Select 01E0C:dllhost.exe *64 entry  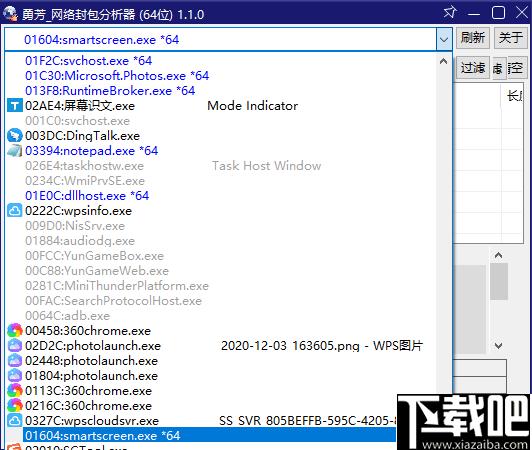point(221,195)
